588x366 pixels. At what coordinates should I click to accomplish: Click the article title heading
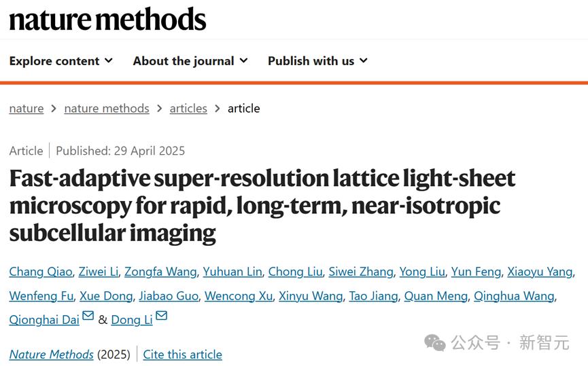coord(262,205)
